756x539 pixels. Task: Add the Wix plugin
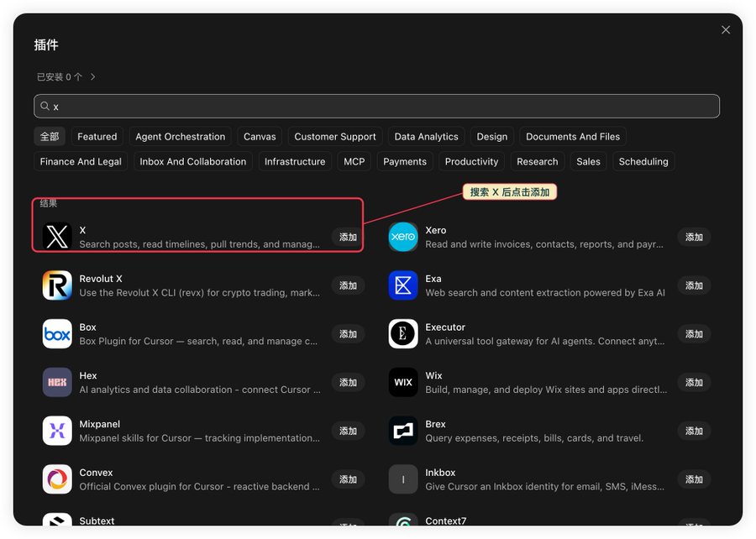(x=694, y=383)
